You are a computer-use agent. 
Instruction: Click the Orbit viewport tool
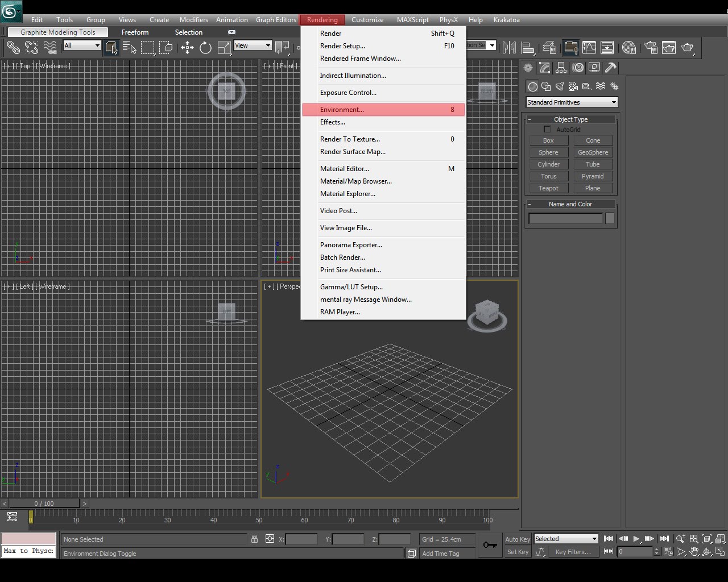tap(707, 552)
